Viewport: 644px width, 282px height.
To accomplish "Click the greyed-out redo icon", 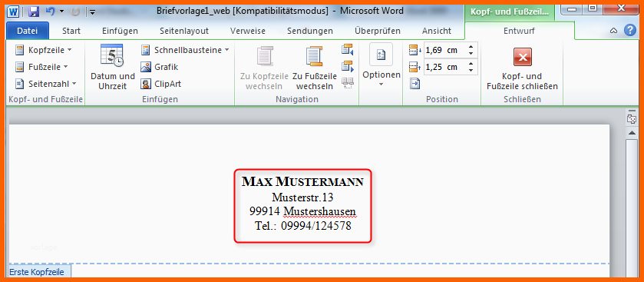I will coord(75,12).
